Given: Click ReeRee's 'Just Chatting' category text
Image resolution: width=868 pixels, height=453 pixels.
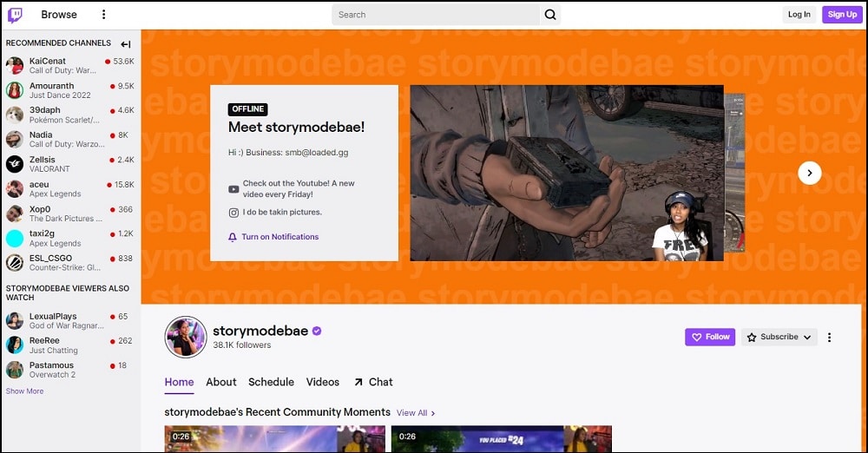Looking at the screenshot, I should [53, 351].
